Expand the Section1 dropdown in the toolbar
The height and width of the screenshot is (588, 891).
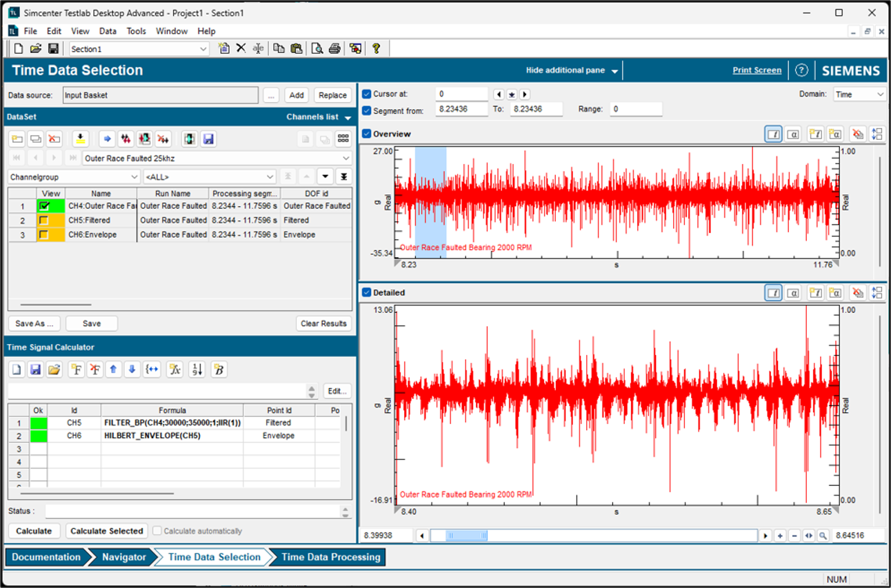(x=203, y=49)
